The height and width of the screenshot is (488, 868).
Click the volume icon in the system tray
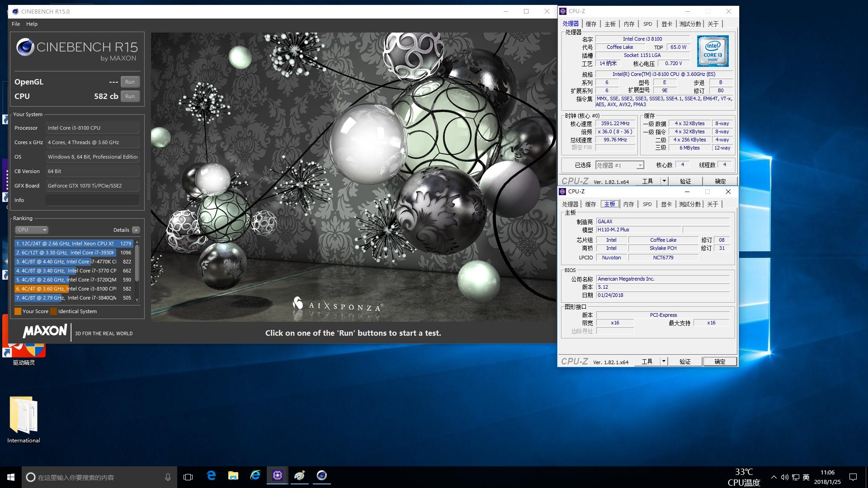784,477
